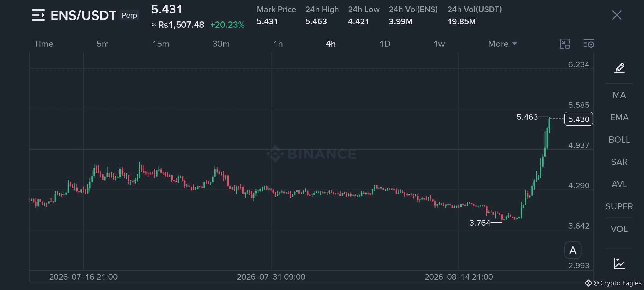This screenshot has width=644, height=290.
Task: Enable the SAR indicator
Action: (619, 162)
